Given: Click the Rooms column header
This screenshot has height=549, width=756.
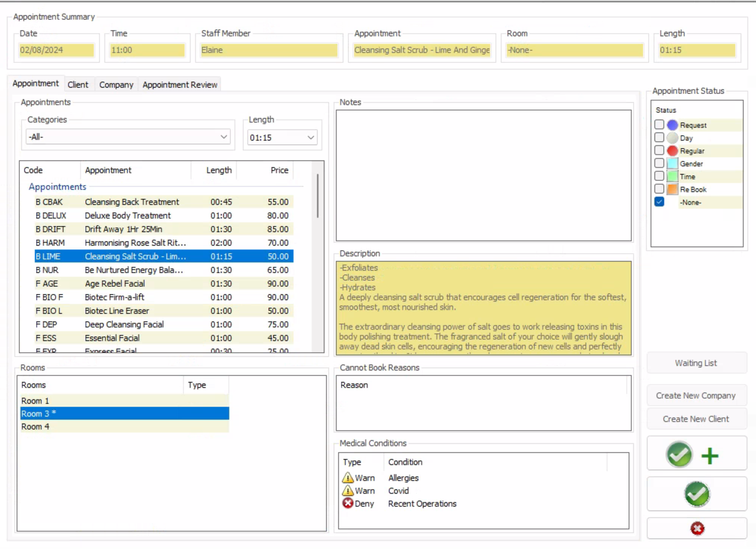Looking at the screenshot, I should pyautogui.click(x=101, y=385).
